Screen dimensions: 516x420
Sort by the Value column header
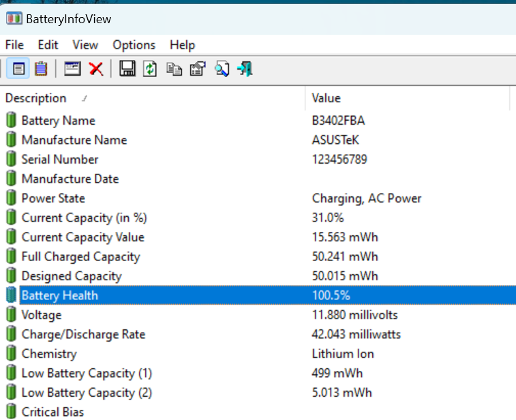tap(408, 98)
